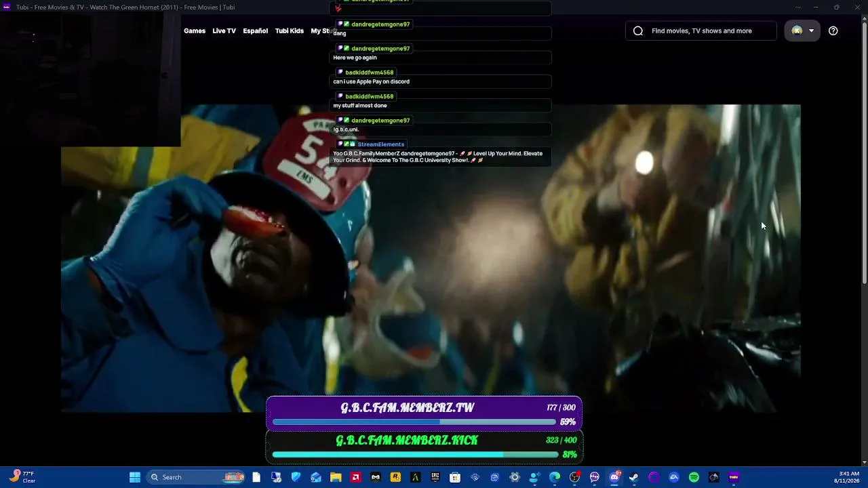
Task: Click the StreamElements chat username
Action: [x=380, y=144]
